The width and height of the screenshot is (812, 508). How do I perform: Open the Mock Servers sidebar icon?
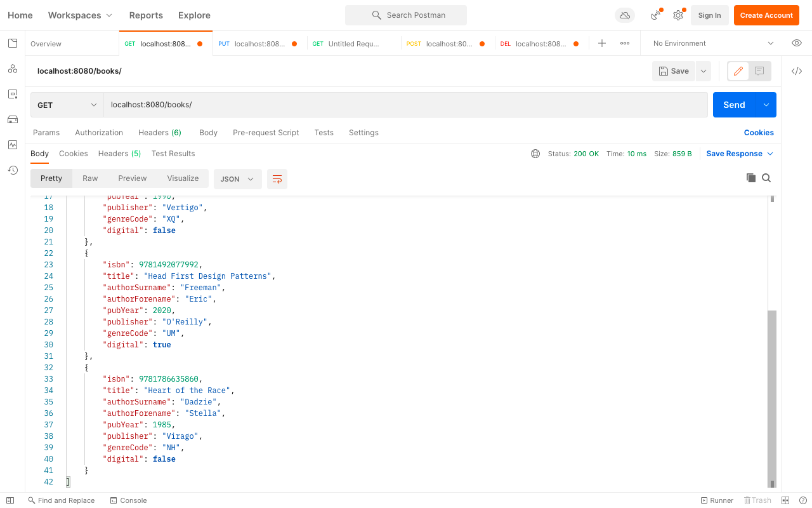pyautogui.click(x=13, y=119)
